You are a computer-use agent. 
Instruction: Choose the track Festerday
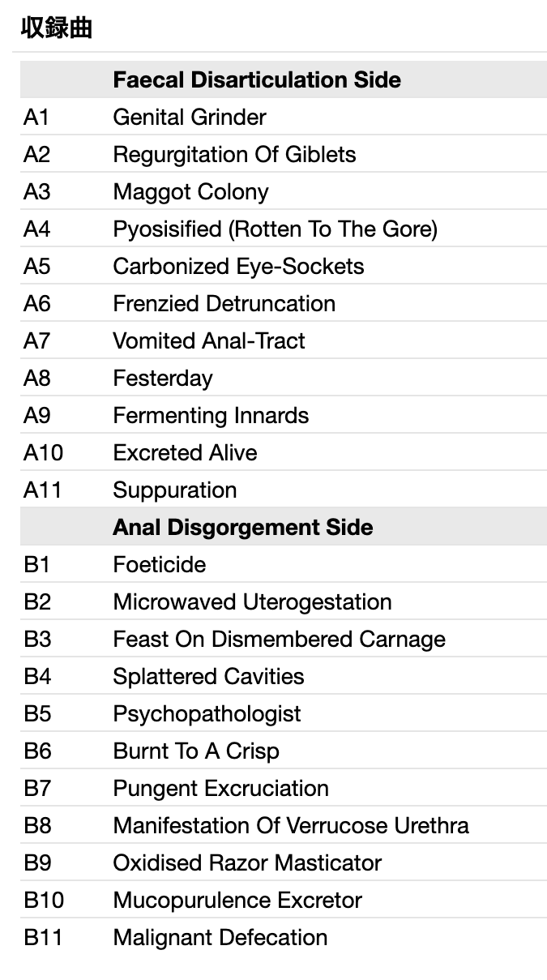[163, 378]
